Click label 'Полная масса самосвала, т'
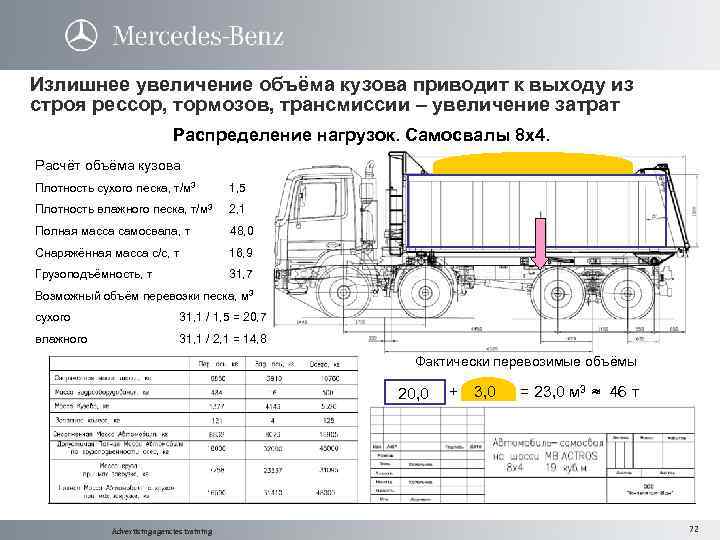Viewport: 720px width, 540px height. click(112, 231)
